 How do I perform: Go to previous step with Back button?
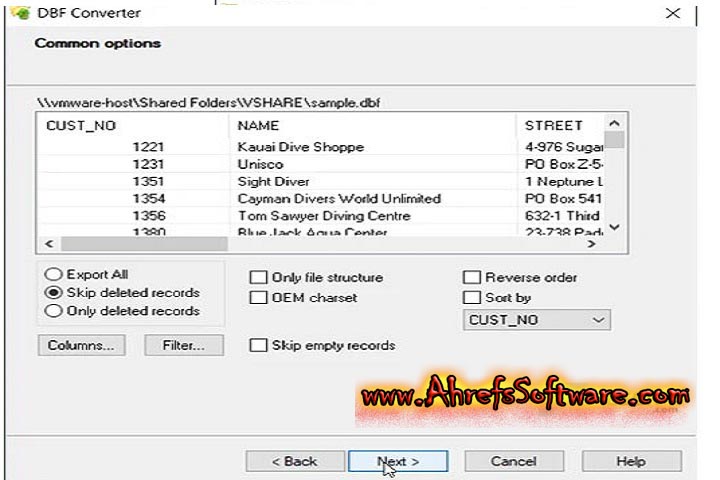tap(295, 461)
